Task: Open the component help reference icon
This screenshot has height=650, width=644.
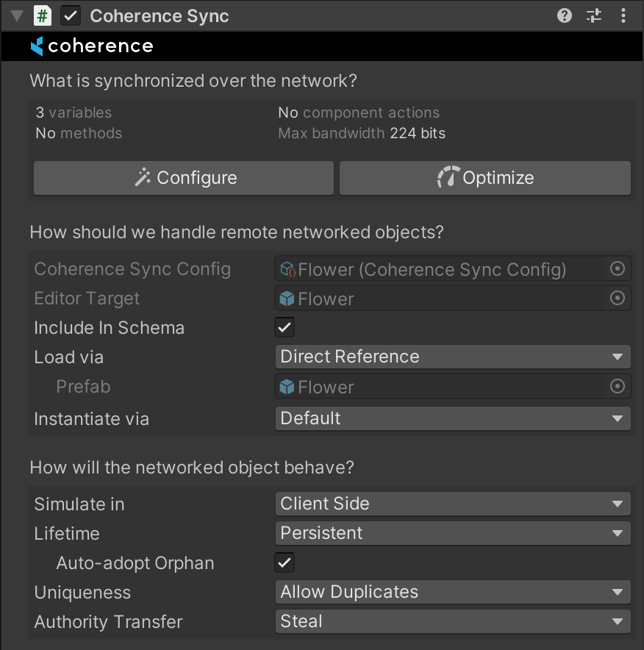Action: point(565,15)
